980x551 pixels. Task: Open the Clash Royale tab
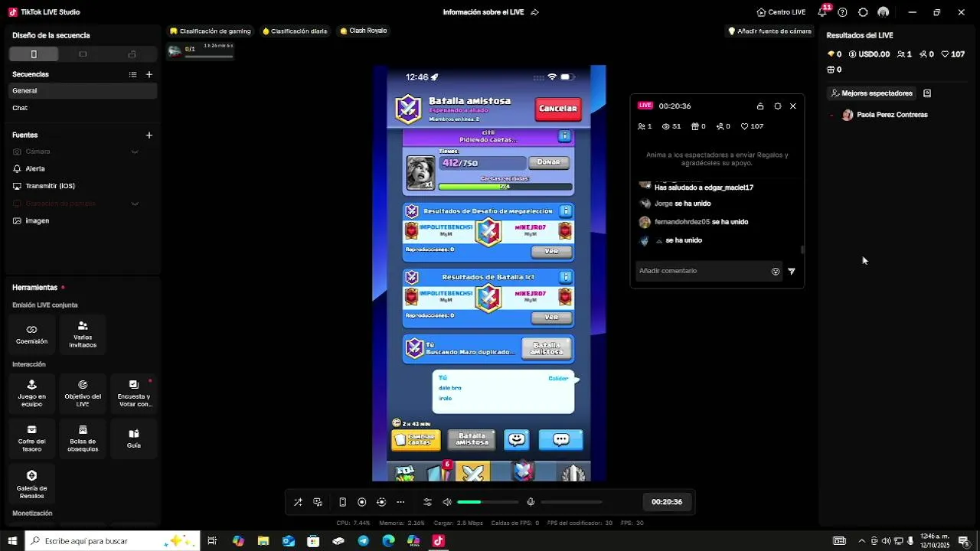pyautogui.click(x=364, y=31)
